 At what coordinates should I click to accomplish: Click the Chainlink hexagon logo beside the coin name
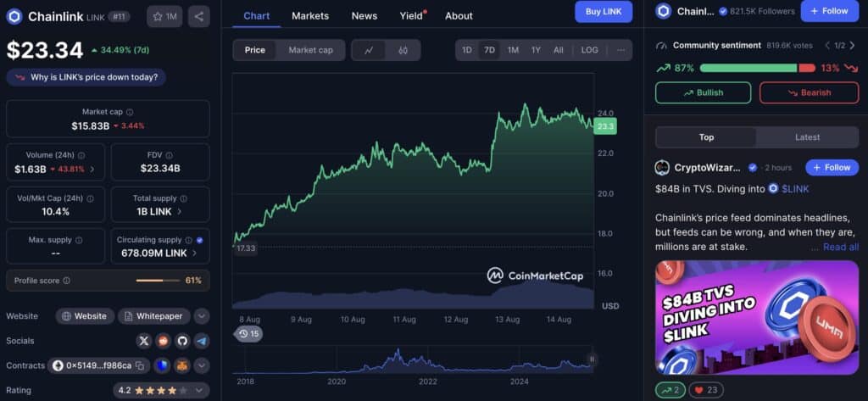(x=14, y=17)
